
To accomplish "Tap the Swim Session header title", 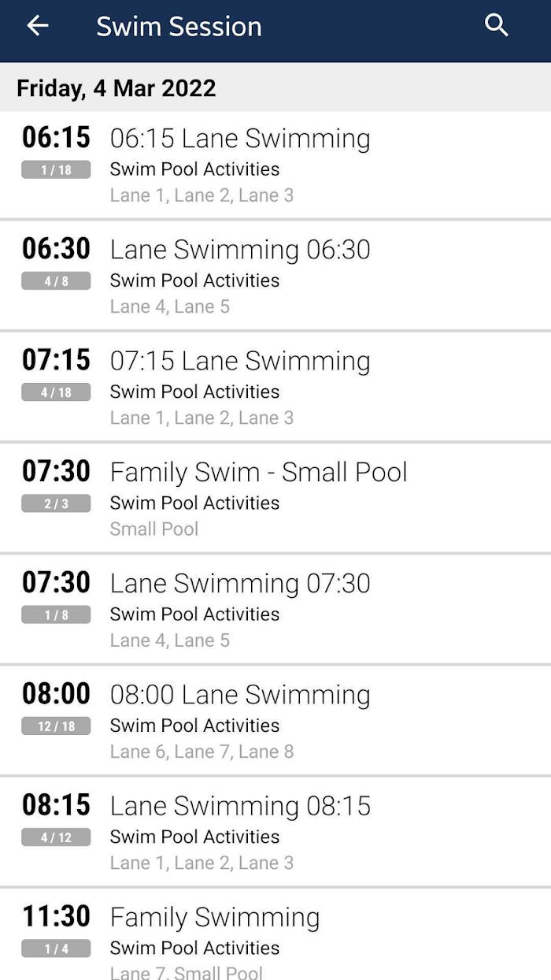I will 179,27.
